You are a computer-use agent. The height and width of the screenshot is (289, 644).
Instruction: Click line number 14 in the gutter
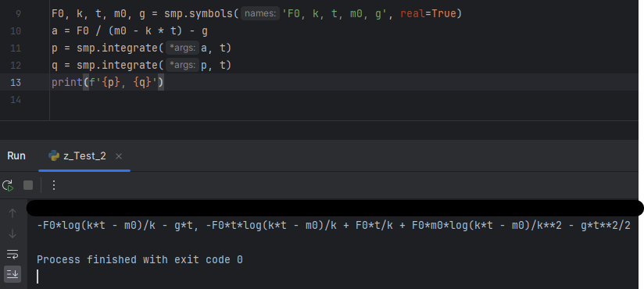16,100
